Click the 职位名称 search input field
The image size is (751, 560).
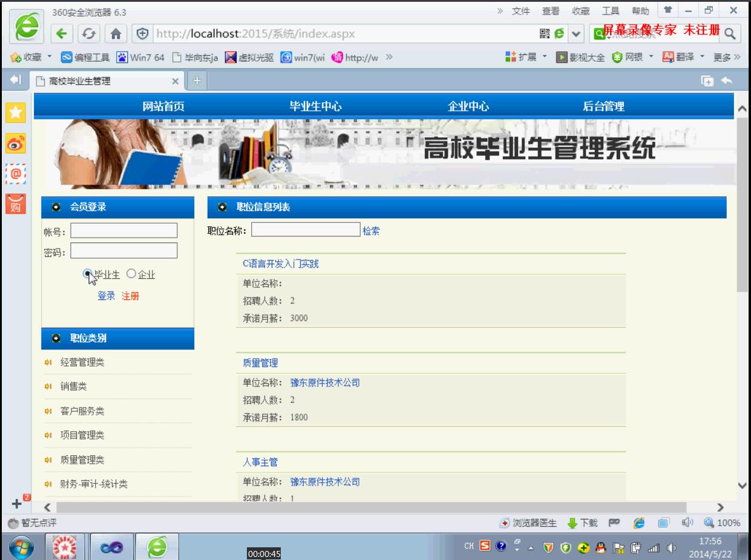pyautogui.click(x=306, y=230)
